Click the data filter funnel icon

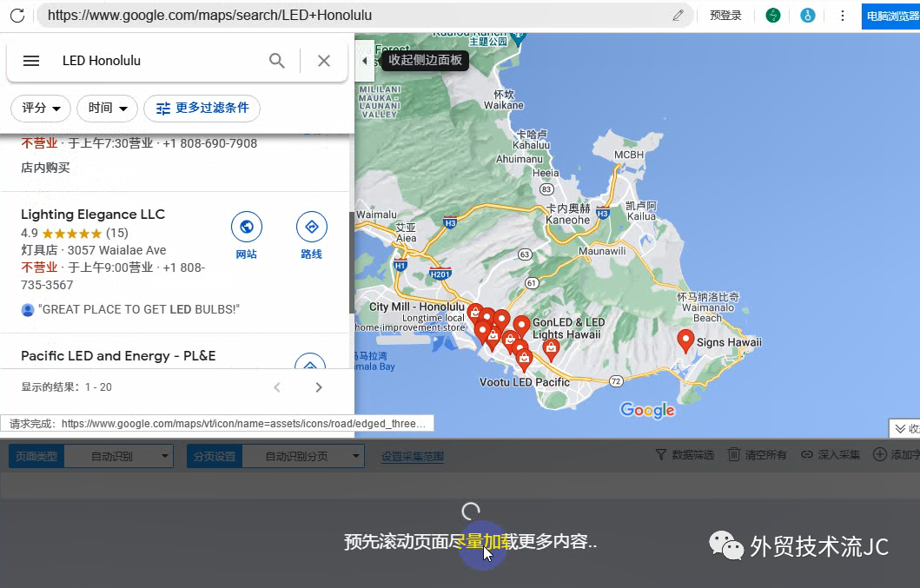coord(661,455)
